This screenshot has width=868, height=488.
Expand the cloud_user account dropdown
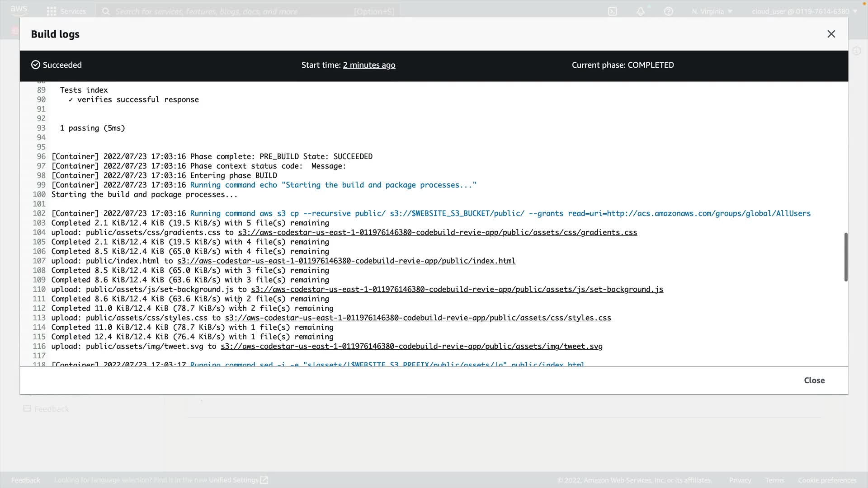804,11
